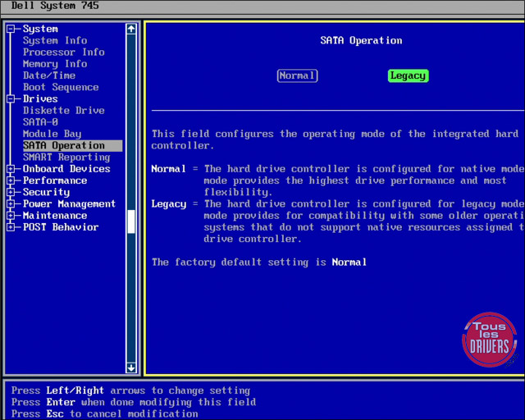525x420 pixels.
Task: Click 'Dell System 745' title text
Action: coord(55,6)
